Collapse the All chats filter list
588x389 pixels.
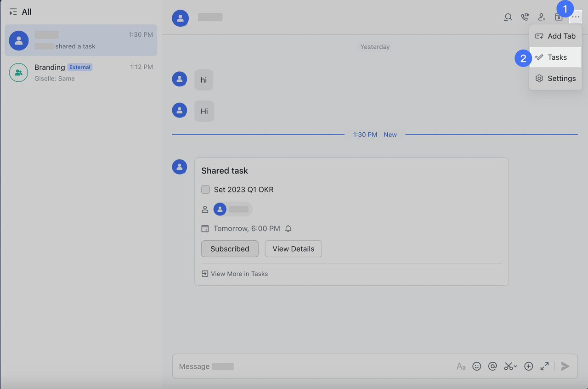point(13,12)
